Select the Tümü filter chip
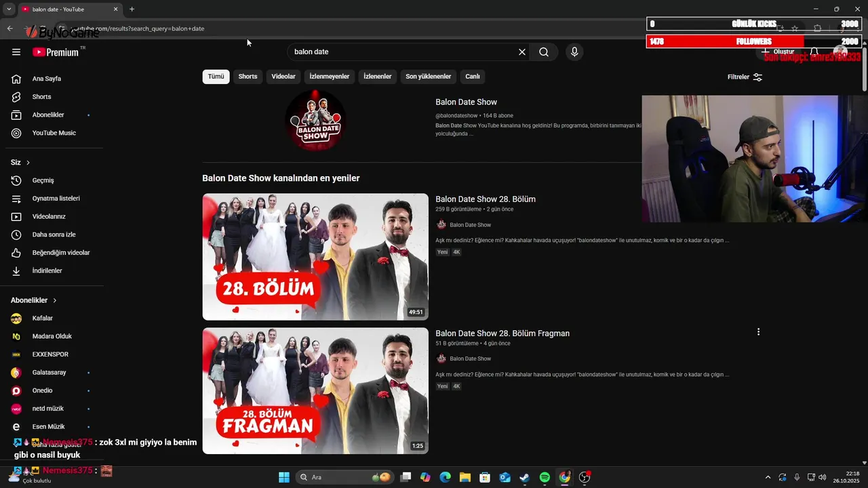This screenshot has width=868, height=488. coord(216,77)
